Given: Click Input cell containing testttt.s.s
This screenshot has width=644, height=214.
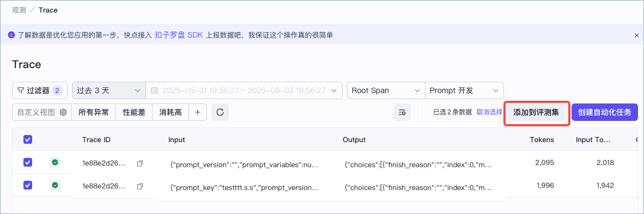Looking at the screenshot, I should (x=244, y=187).
